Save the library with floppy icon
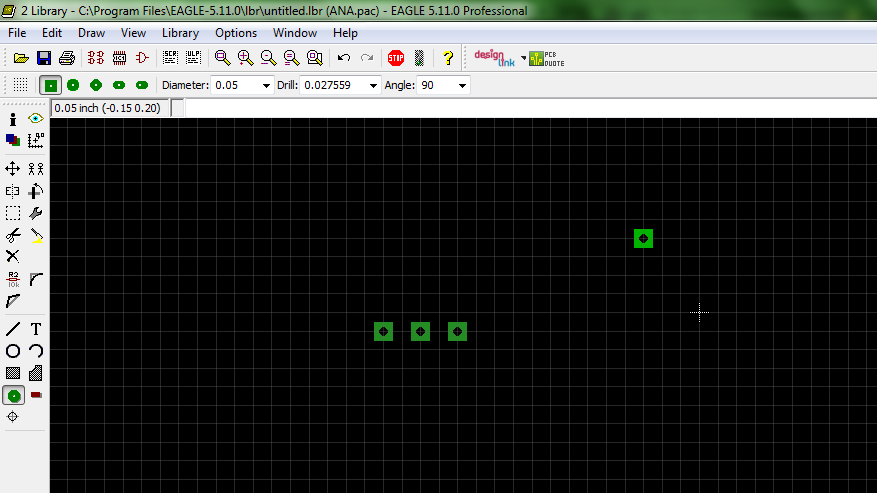877x493 pixels. click(44, 58)
